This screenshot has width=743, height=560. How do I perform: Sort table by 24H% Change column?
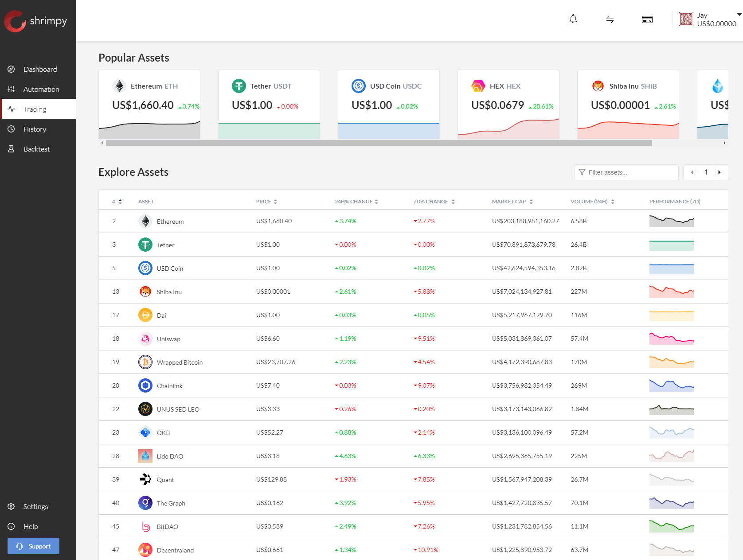356,202
